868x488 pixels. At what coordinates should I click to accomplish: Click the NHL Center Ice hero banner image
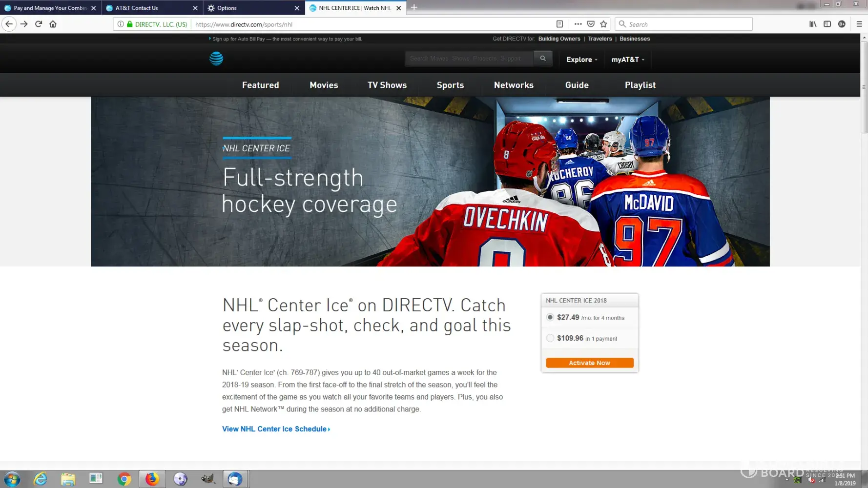click(430, 182)
